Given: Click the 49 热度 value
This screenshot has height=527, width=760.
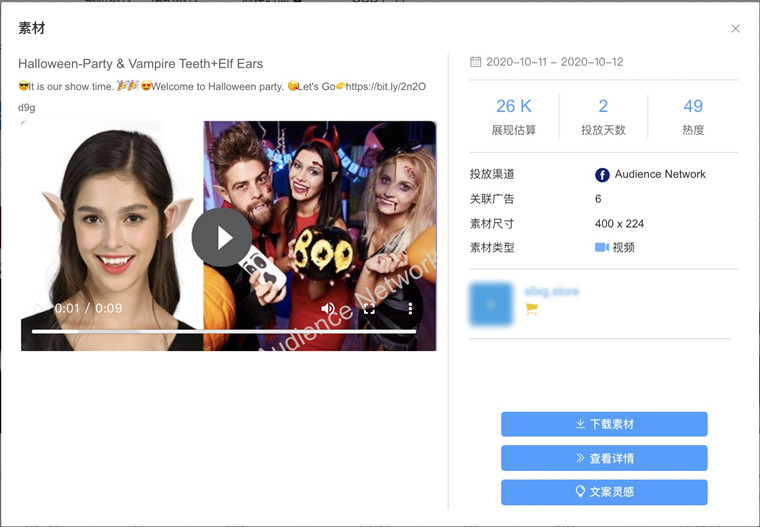Looking at the screenshot, I should tap(693, 107).
